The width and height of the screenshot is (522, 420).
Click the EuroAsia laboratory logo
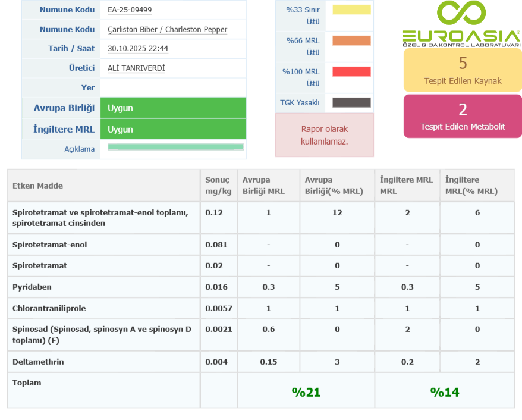coord(462,25)
